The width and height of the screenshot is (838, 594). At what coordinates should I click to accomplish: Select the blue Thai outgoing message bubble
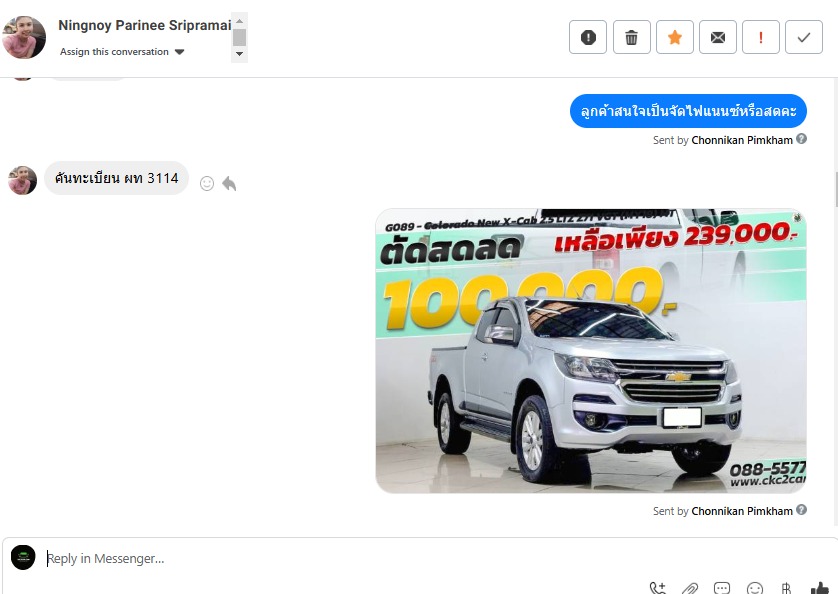click(688, 111)
